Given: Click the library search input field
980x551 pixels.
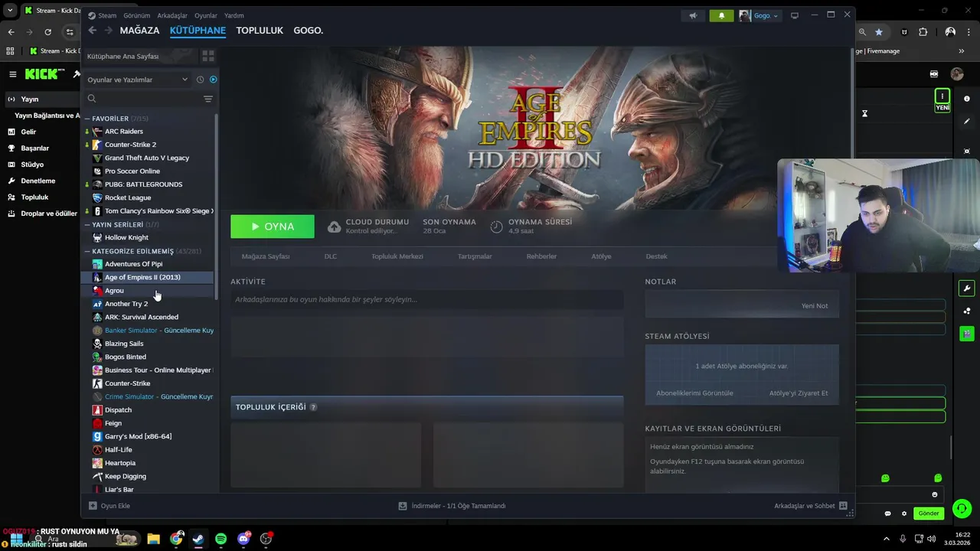Looking at the screenshot, I should point(150,99).
